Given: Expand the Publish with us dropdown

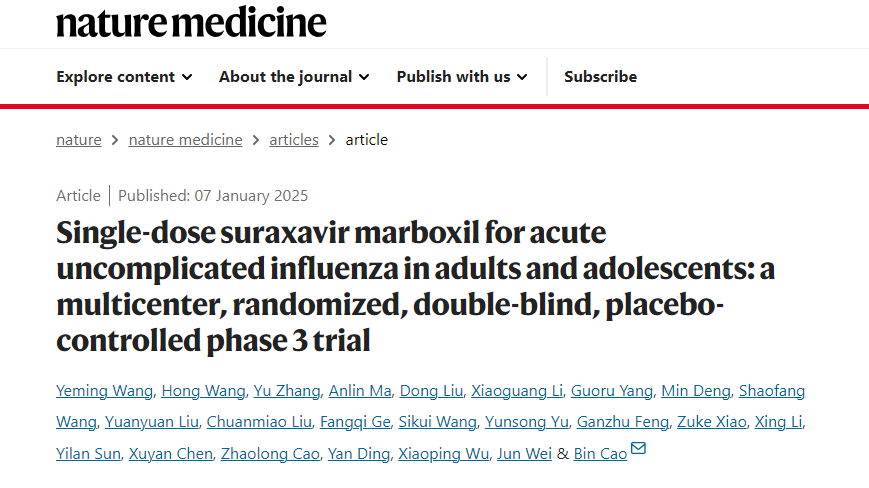Looking at the screenshot, I should click(x=462, y=76).
